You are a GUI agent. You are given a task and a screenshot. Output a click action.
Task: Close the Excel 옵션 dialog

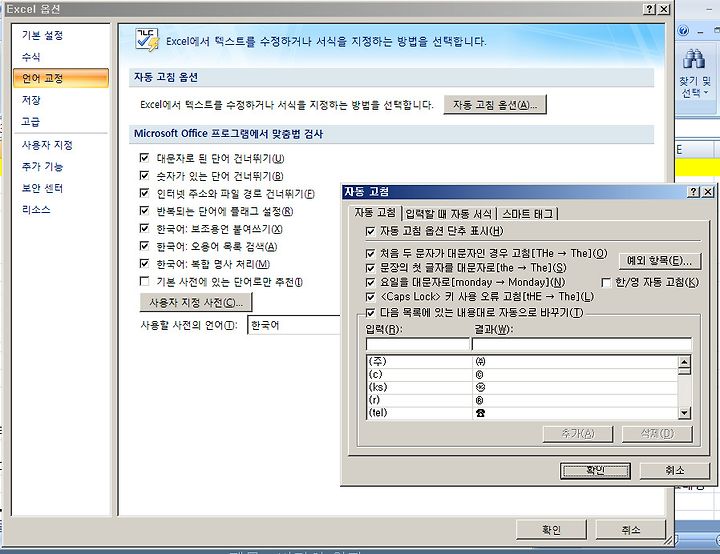pos(664,9)
